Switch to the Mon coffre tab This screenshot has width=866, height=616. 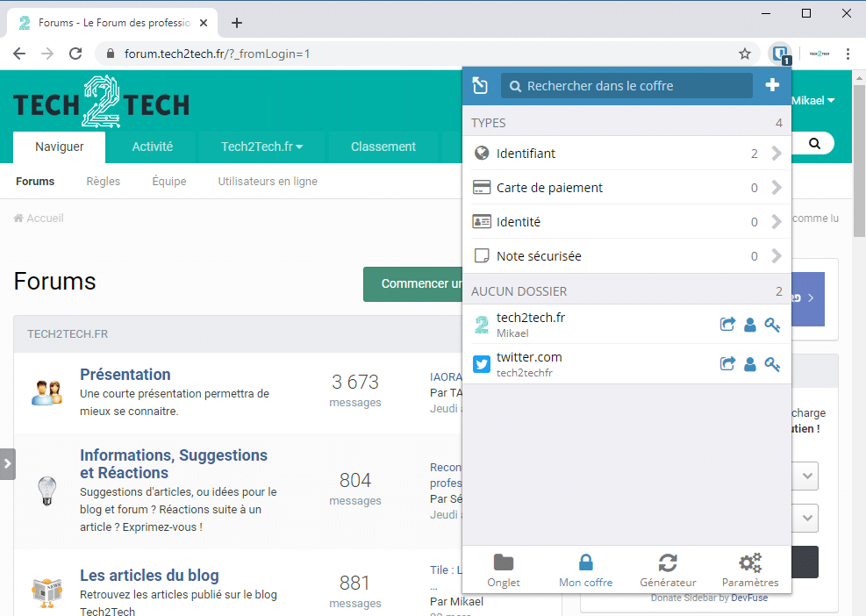[x=585, y=570]
